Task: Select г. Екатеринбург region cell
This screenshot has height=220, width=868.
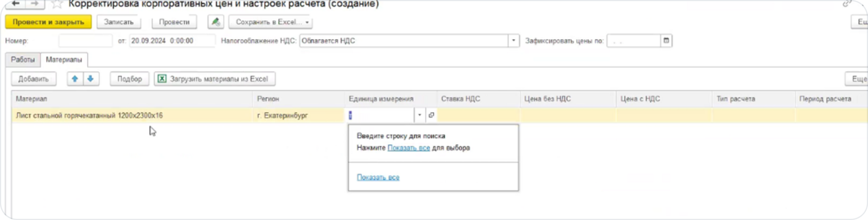Action: [x=299, y=115]
